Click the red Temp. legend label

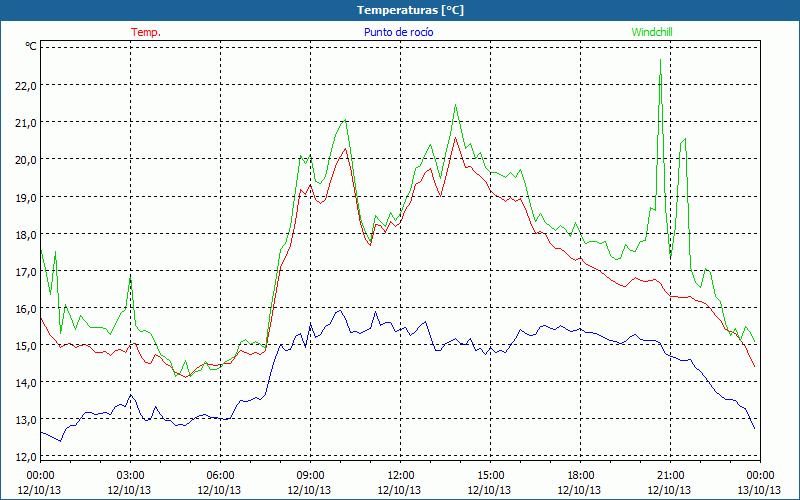click(146, 32)
